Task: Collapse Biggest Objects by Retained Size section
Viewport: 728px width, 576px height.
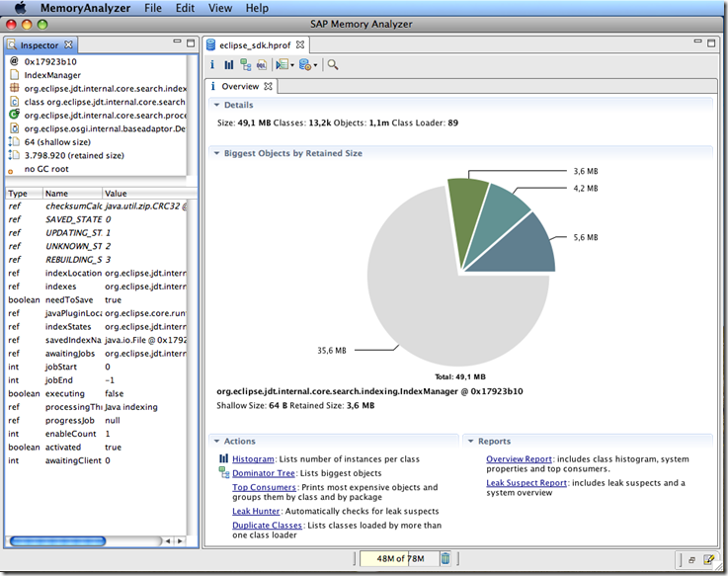Action: click(x=216, y=153)
